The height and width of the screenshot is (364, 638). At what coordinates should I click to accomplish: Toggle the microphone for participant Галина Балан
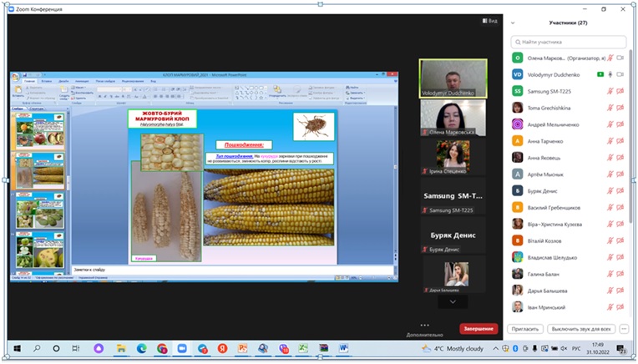(610, 273)
